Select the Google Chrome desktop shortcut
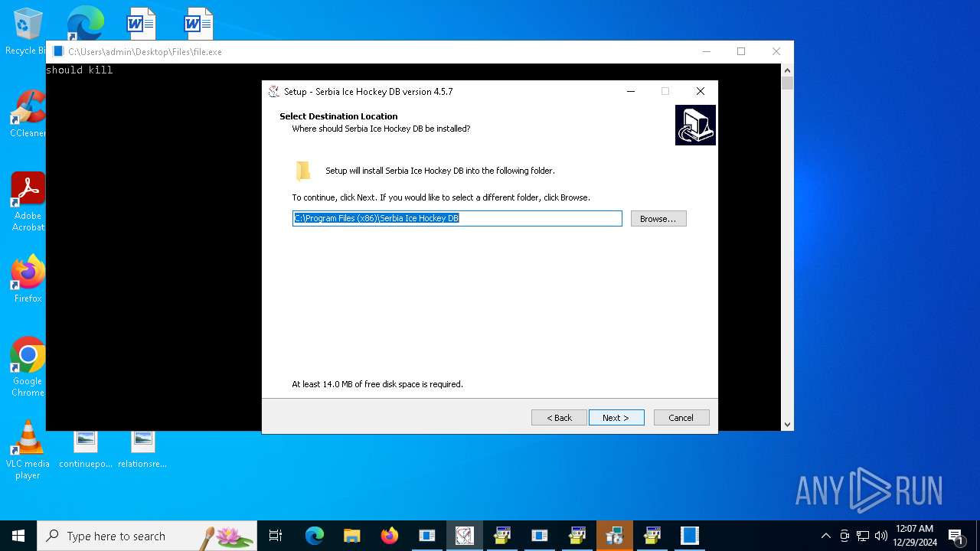The height and width of the screenshot is (551, 980). coord(28,367)
